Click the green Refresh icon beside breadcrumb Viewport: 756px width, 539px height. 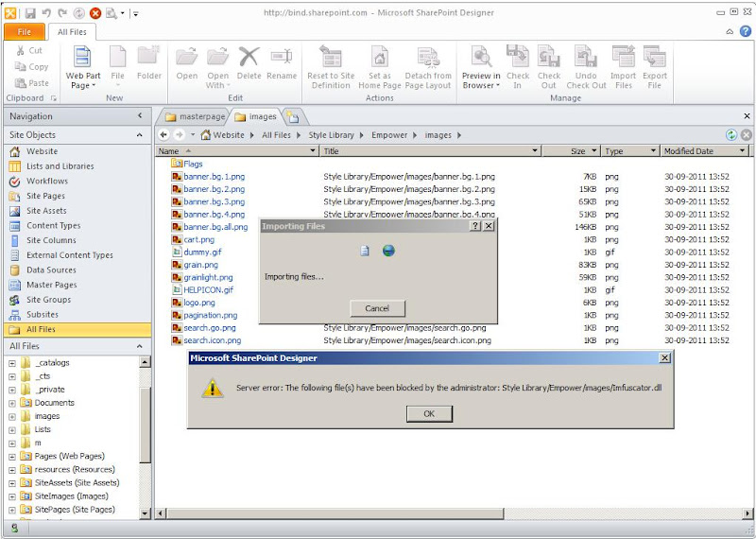(730, 135)
